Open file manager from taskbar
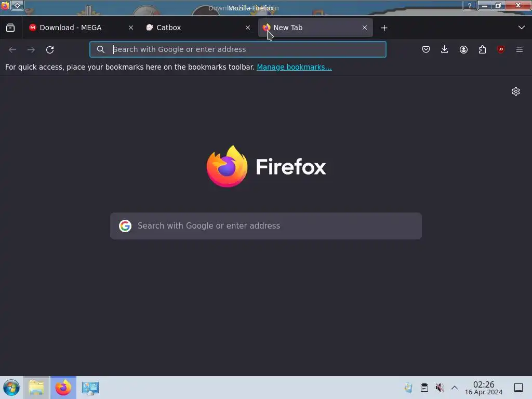Image resolution: width=532 pixels, height=399 pixels. [37, 388]
